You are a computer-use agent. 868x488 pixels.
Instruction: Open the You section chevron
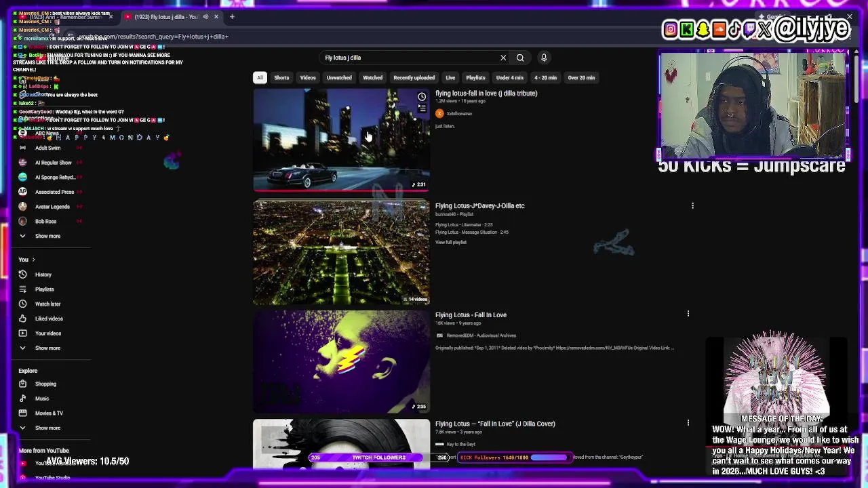[x=33, y=260]
